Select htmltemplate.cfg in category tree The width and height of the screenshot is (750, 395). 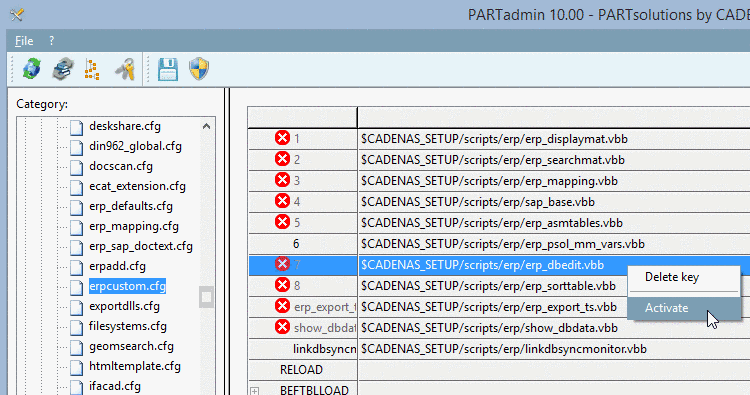click(135, 366)
